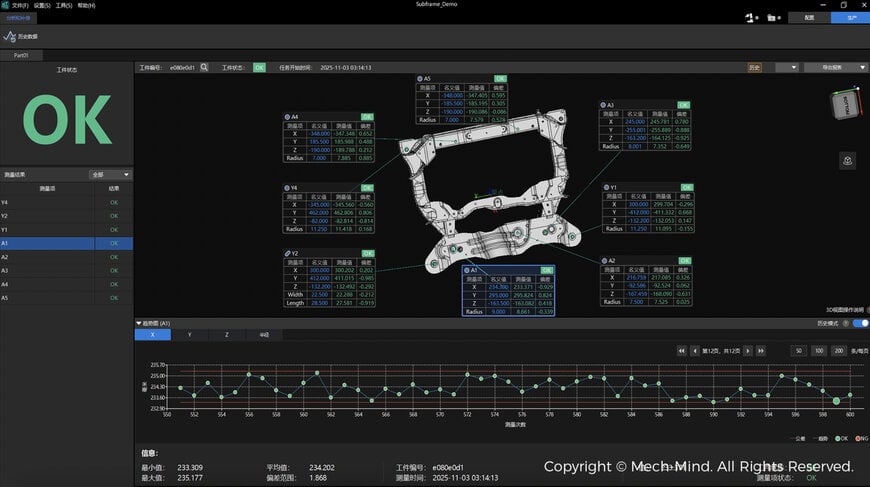
Task: Toggle OK points in the chart legend
Action: 841,437
